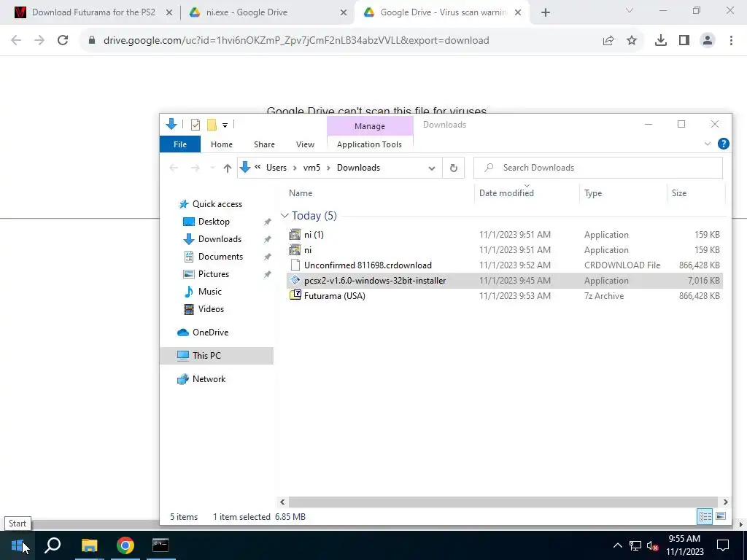The image size is (747, 560).
Task: Click Explorer Properties quick access icon
Action: (196, 125)
